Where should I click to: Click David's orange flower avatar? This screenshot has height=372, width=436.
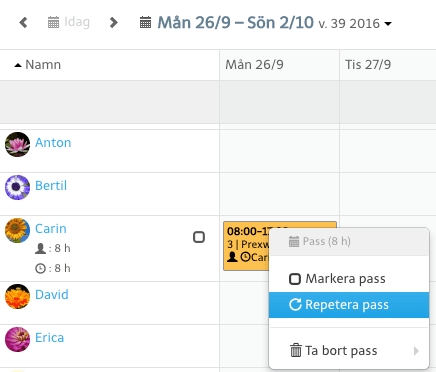point(17,296)
